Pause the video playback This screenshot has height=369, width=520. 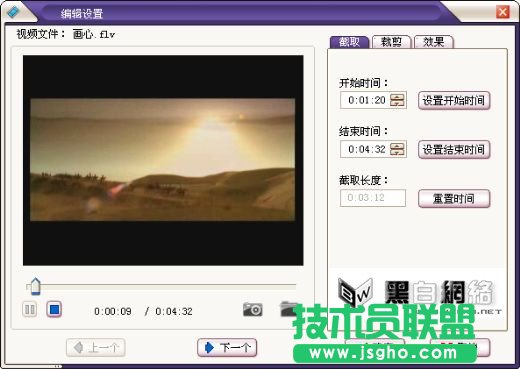[30, 310]
